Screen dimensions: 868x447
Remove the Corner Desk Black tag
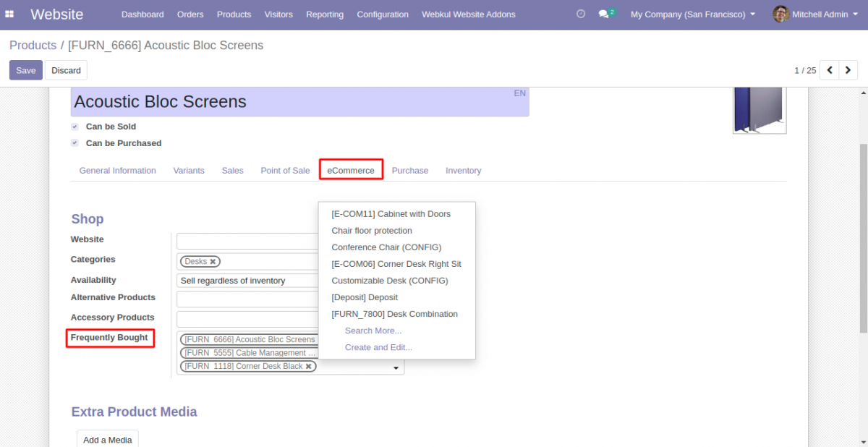point(309,367)
